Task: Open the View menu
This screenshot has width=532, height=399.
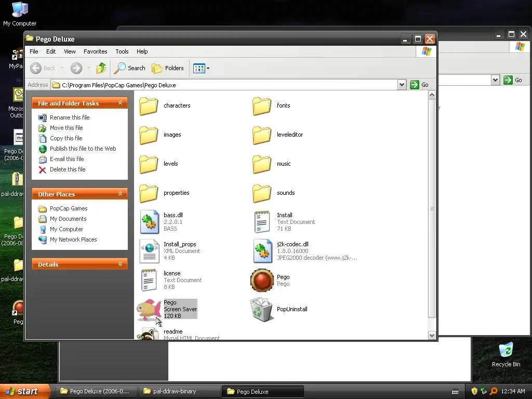Action: 70,51
